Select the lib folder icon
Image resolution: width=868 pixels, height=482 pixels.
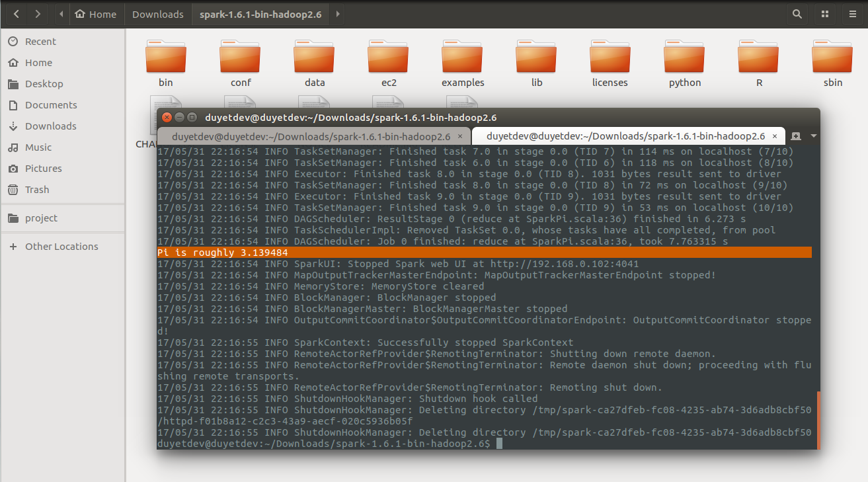tap(537, 56)
